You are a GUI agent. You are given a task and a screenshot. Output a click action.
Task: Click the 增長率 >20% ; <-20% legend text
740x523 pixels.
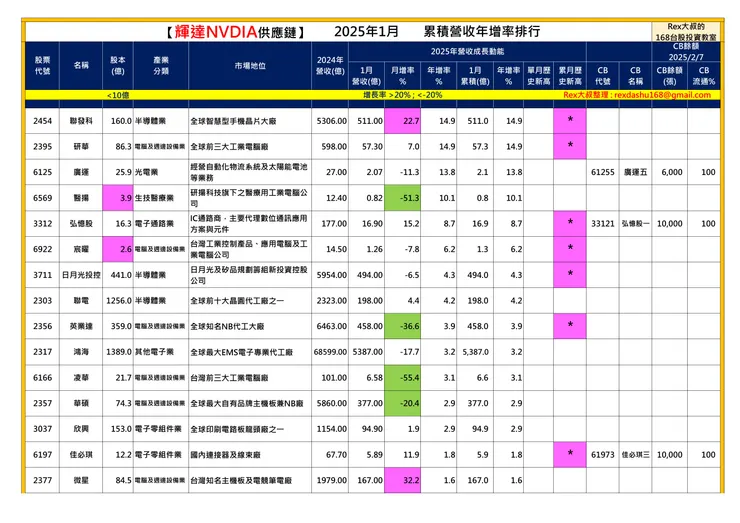pyautogui.click(x=403, y=95)
